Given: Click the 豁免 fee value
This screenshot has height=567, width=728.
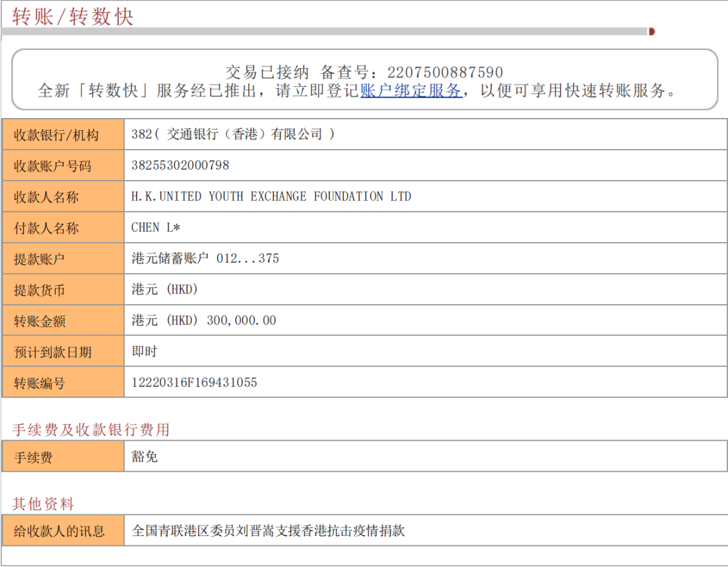Looking at the screenshot, I should (144, 456).
